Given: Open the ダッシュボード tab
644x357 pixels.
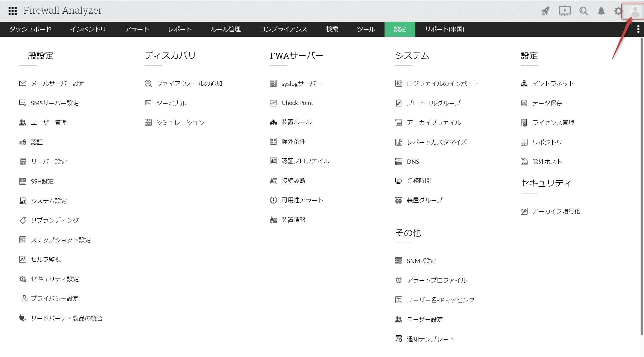Looking at the screenshot, I should tap(30, 29).
